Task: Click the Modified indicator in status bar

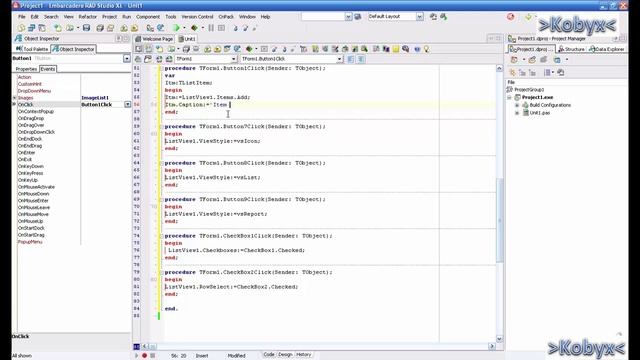Action: tap(236, 356)
